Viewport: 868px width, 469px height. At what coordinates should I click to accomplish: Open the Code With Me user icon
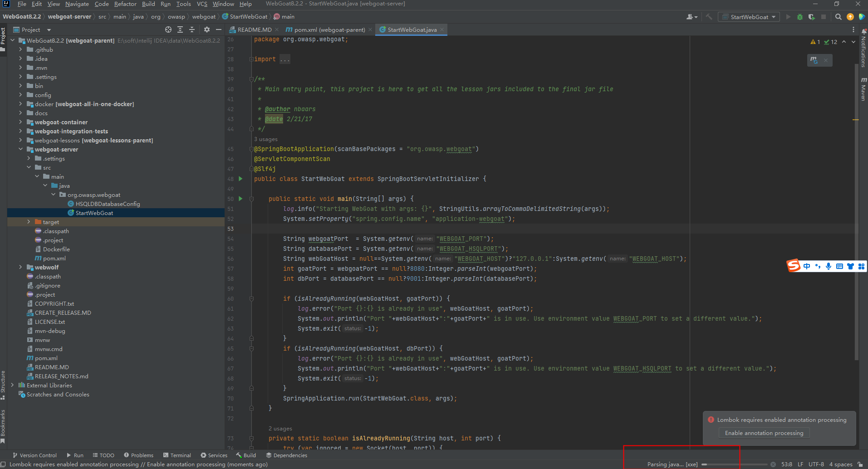[692, 17]
